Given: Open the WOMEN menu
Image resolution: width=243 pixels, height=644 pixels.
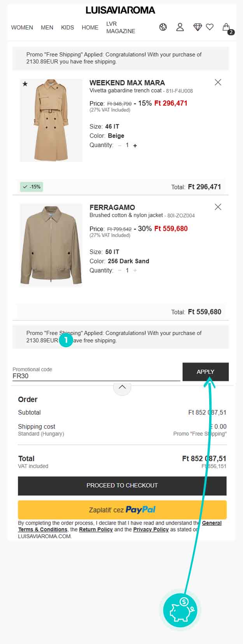Looking at the screenshot, I should click(x=22, y=28).
